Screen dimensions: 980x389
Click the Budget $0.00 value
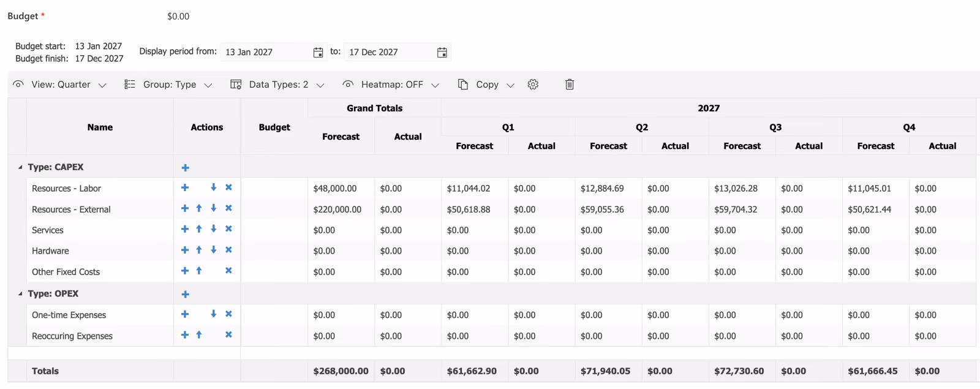tap(178, 17)
